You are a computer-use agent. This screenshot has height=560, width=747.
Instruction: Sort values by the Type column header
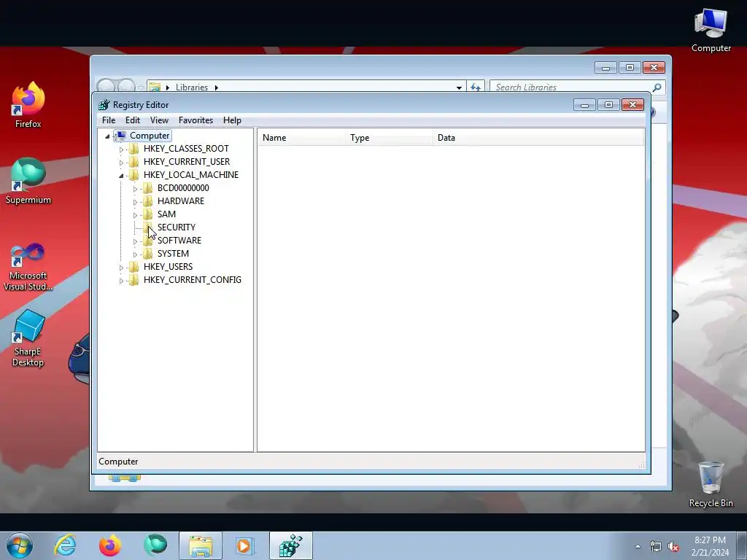[390, 138]
